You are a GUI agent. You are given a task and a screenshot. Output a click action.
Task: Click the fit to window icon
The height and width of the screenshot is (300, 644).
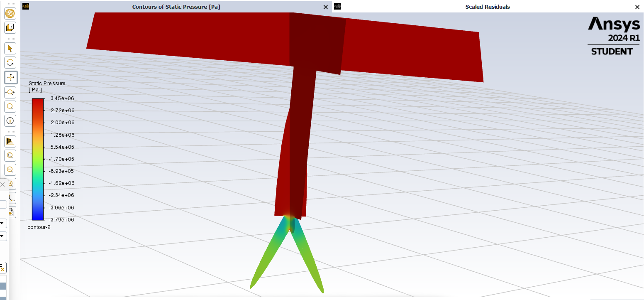pos(10,156)
